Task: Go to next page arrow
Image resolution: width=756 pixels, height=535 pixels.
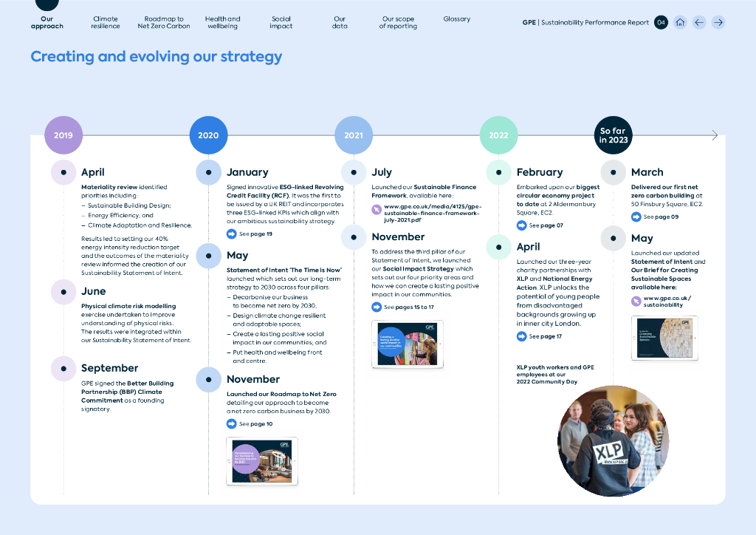Action: point(718,22)
